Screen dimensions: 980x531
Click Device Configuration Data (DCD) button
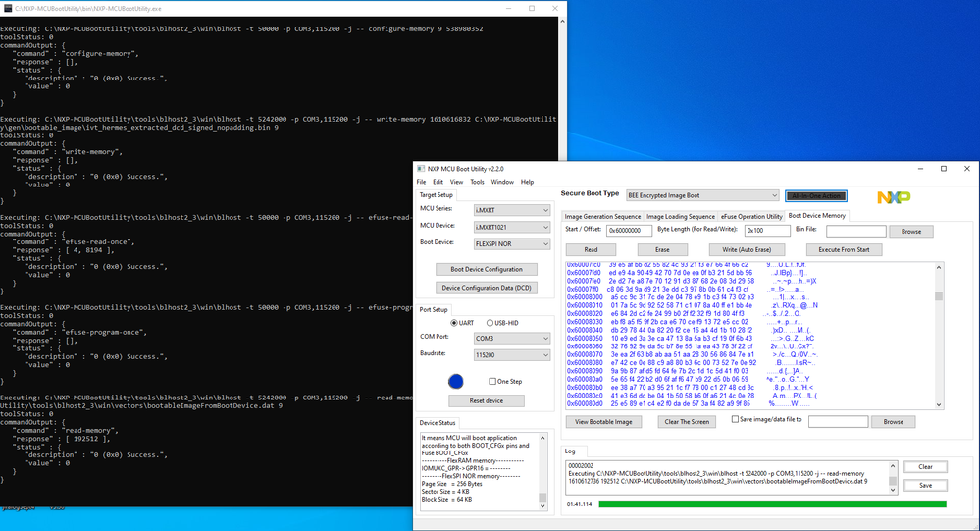pos(487,288)
